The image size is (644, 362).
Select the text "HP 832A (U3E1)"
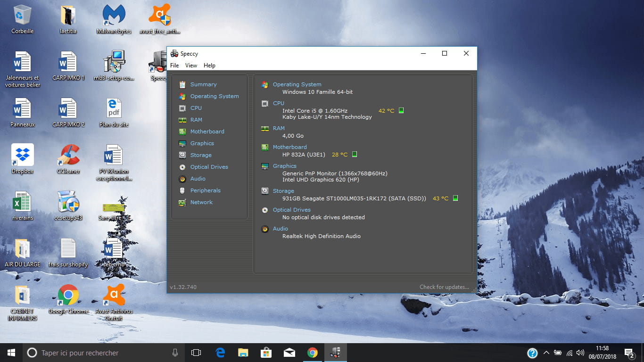(x=304, y=155)
